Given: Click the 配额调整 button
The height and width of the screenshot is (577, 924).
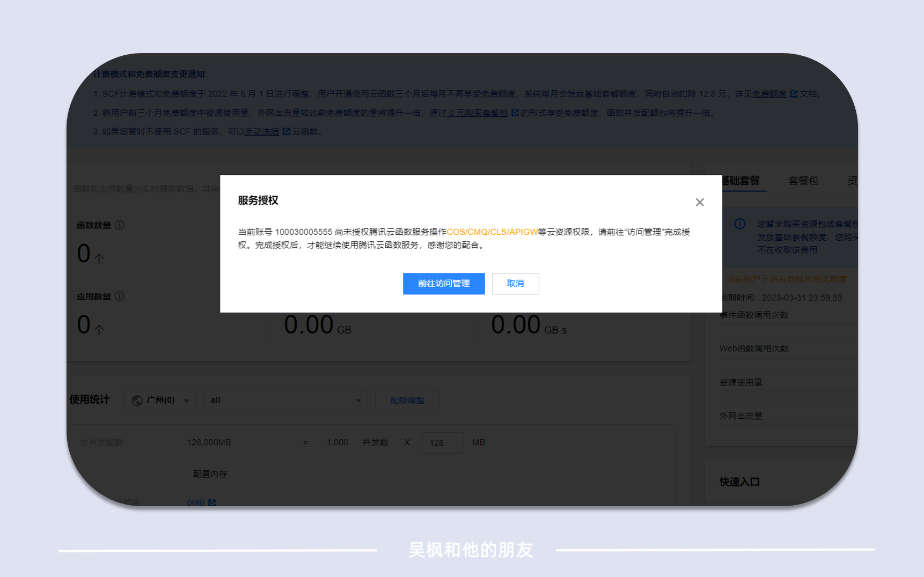Looking at the screenshot, I should tap(407, 400).
